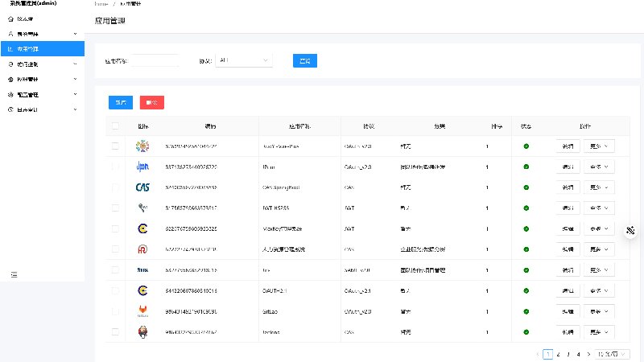Image resolution: width=644 pixels, height=362 pixels.
Task: Tick the select-all checkbox in table header
Action: click(x=115, y=126)
